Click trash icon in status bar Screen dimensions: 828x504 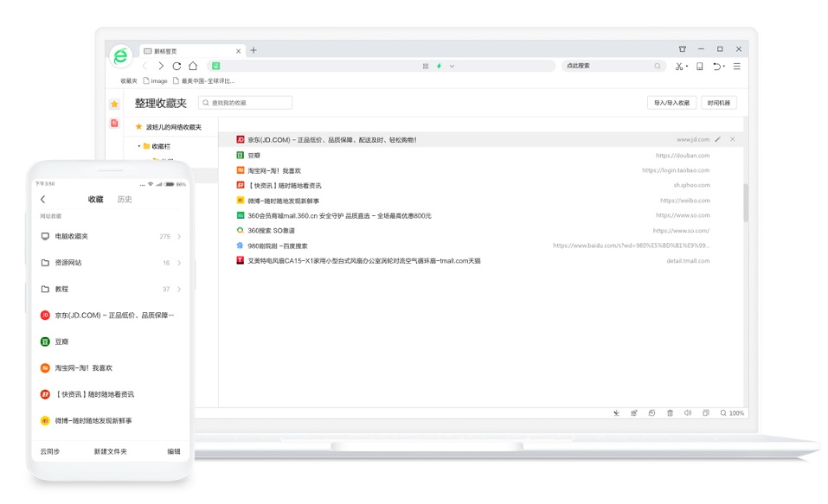click(x=670, y=413)
